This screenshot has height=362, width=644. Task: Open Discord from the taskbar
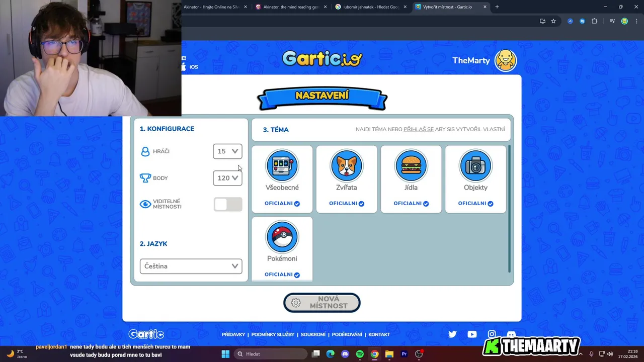[x=345, y=354]
